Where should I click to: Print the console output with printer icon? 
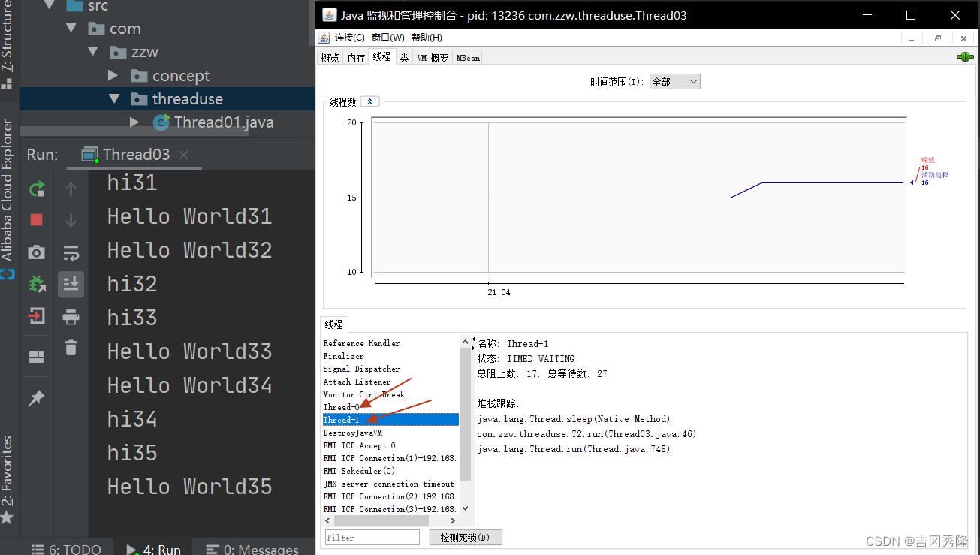click(x=71, y=316)
